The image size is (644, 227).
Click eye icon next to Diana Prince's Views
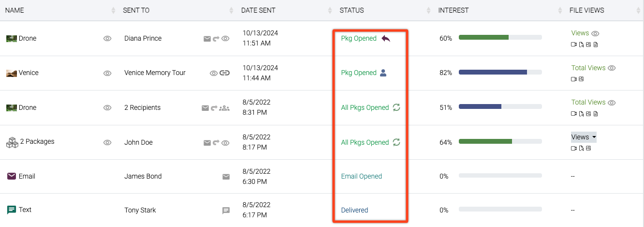coord(596,34)
